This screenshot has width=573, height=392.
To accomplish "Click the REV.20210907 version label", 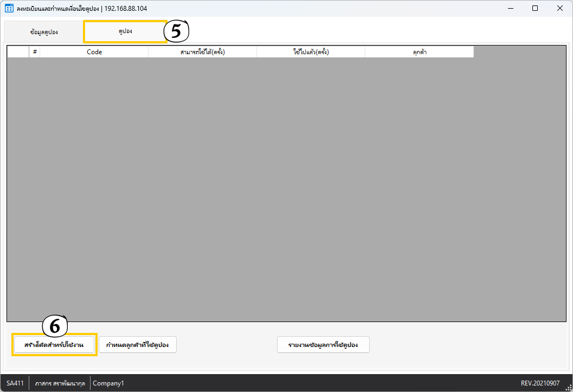I will click(x=540, y=383).
